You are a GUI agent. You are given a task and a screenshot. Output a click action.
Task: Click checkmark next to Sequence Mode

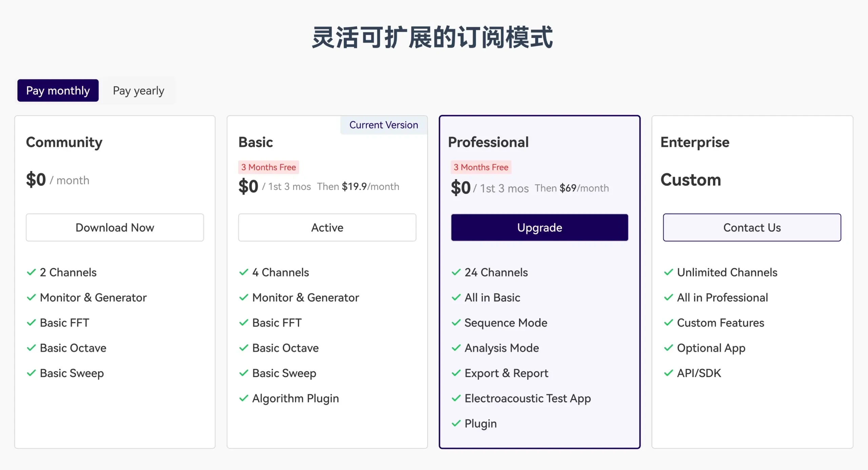pos(456,322)
